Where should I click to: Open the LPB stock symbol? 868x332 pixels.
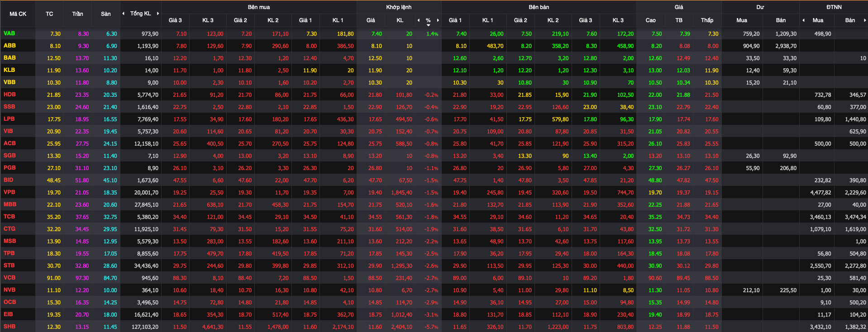coord(9,119)
